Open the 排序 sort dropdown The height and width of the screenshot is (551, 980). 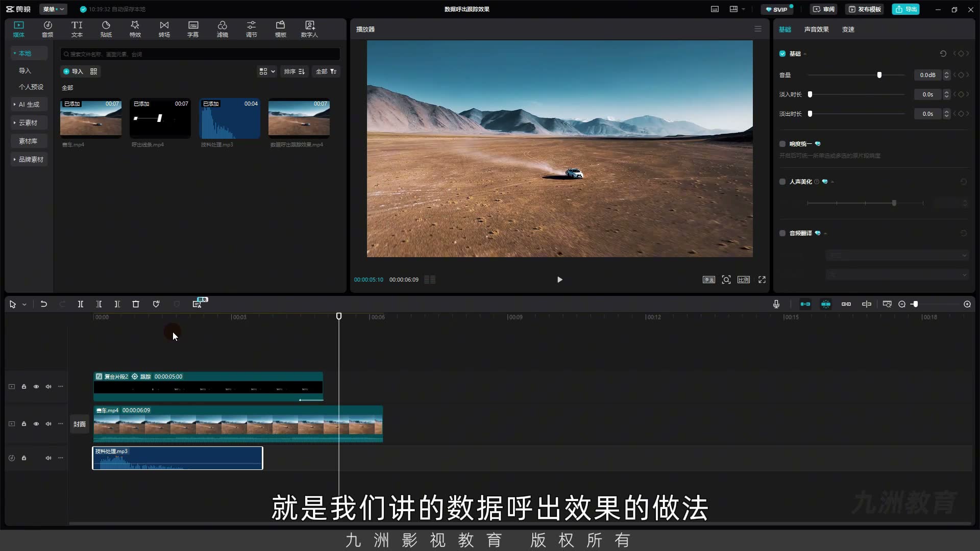[295, 71]
